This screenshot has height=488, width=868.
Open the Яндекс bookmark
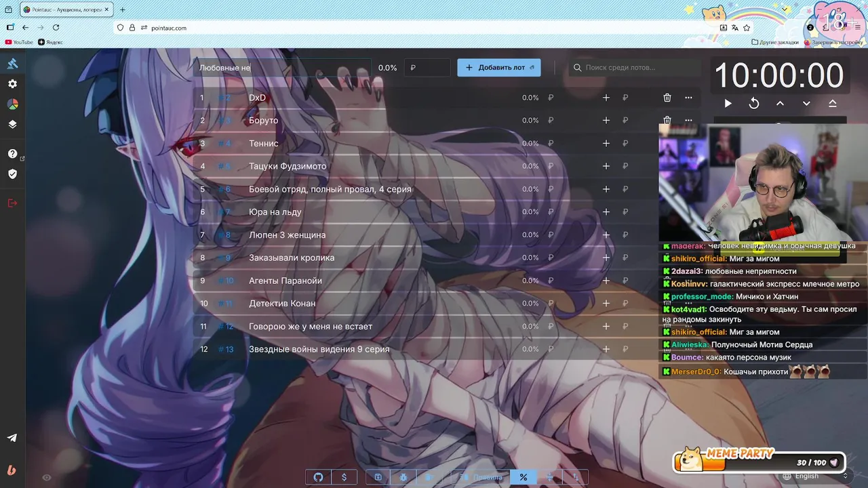(x=51, y=42)
